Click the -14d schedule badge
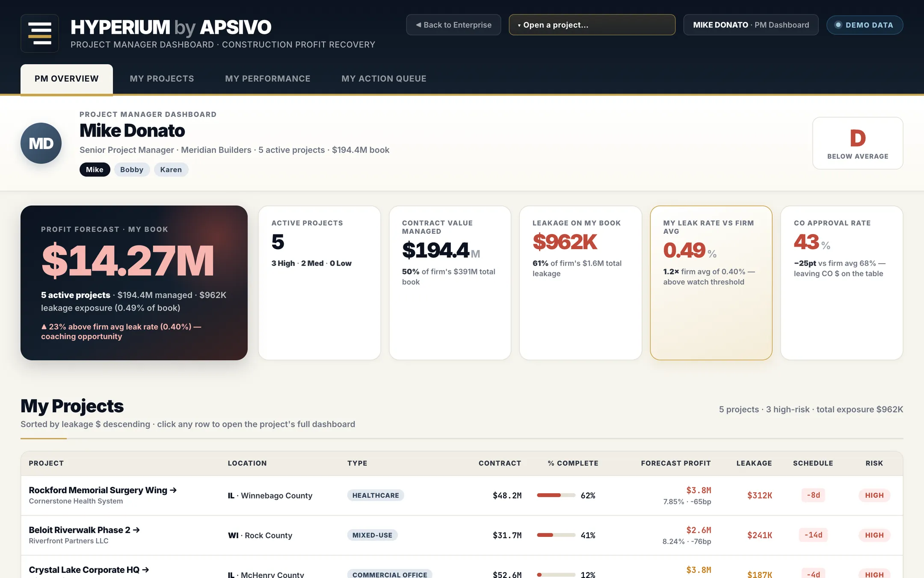 [x=813, y=535]
